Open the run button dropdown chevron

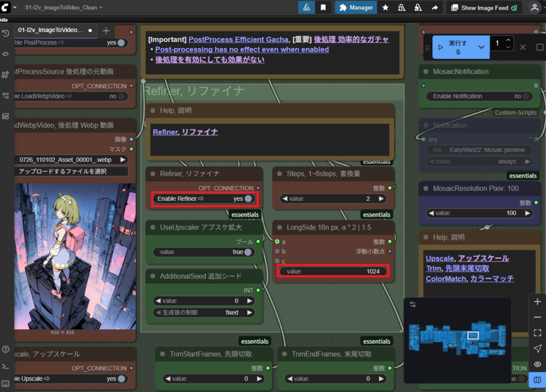(481, 47)
